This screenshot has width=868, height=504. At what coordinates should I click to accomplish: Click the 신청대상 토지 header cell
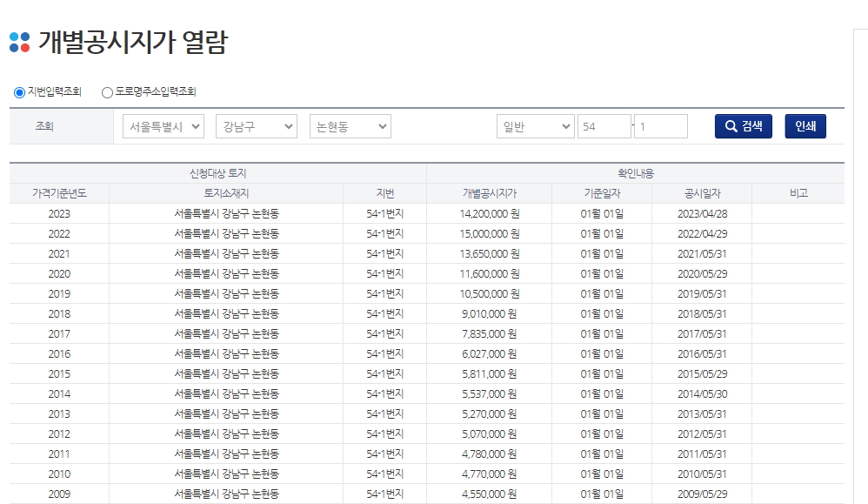[x=215, y=171]
